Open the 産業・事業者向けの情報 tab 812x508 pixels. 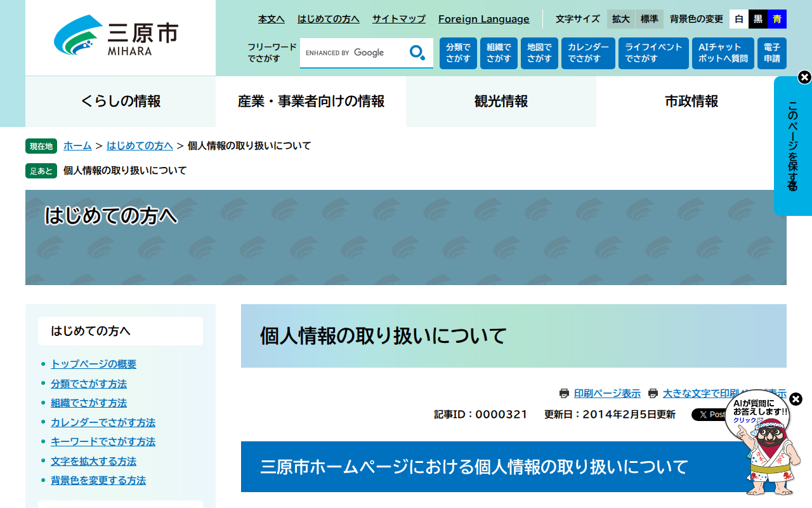pos(311,102)
